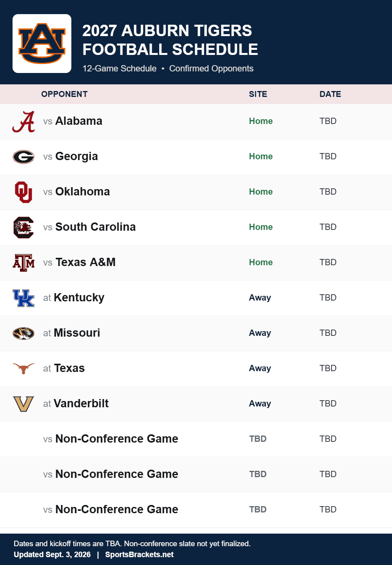Click the Texas A&M ATM logo
This screenshot has height=565, width=392.
click(24, 263)
